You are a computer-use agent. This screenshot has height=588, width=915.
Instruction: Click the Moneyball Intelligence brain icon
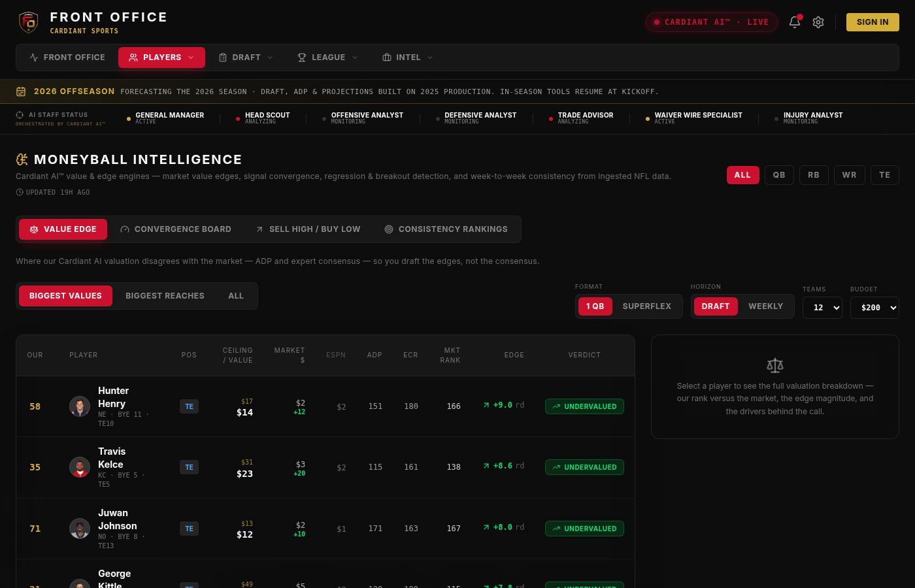click(x=22, y=159)
